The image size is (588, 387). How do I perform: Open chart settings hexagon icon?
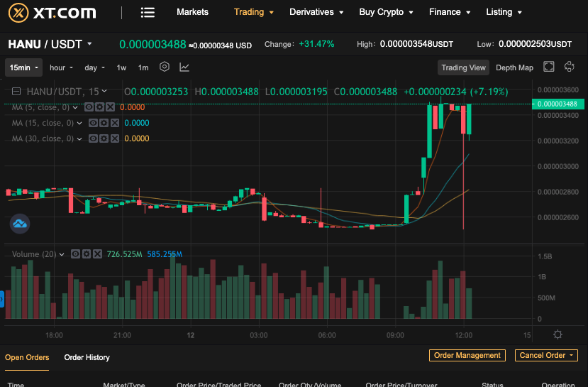tap(165, 67)
